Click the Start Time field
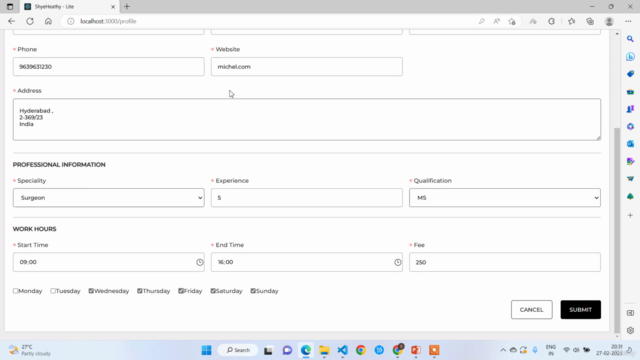 (109, 262)
